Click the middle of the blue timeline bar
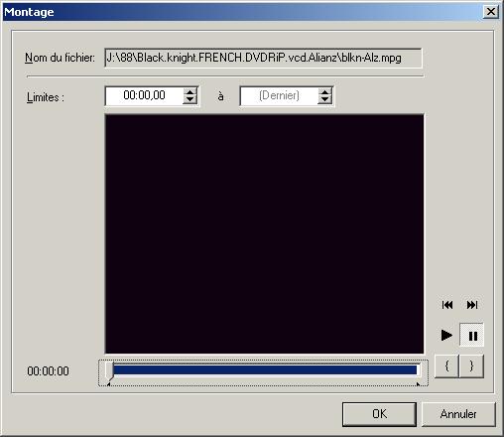The width and height of the screenshot is (504, 437). point(265,369)
